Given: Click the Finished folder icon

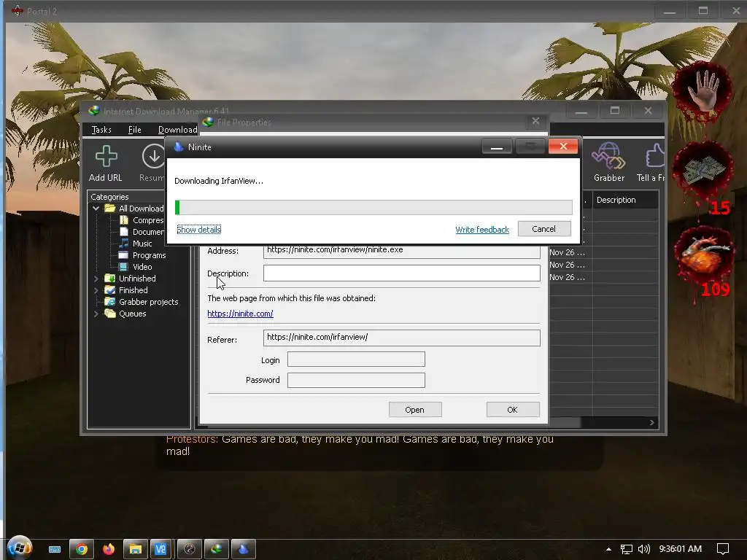Looking at the screenshot, I should click(x=110, y=290).
